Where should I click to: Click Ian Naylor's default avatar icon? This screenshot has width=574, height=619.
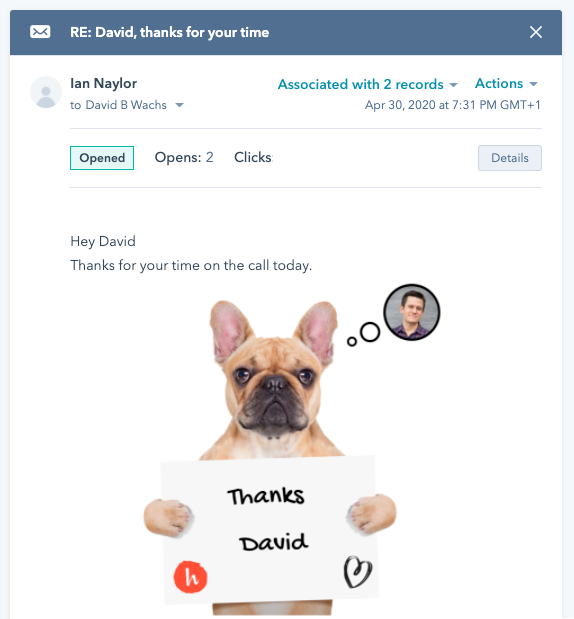coord(46,92)
